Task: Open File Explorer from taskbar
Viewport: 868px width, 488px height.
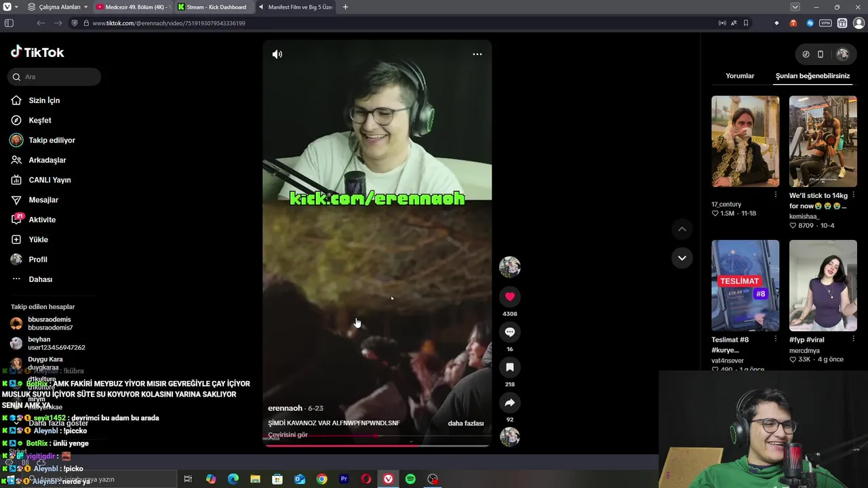Action: pos(255,479)
